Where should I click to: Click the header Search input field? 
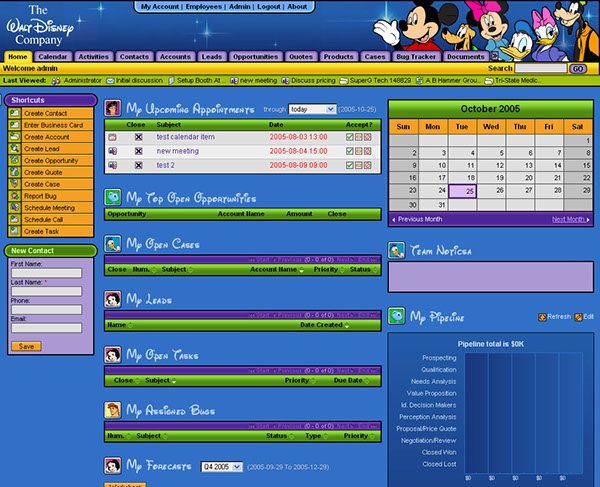tap(541, 68)
